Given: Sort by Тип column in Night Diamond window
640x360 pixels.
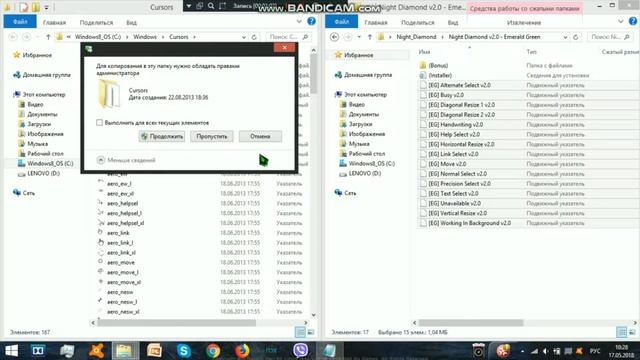Looking at the screenshot, I should (x=531, y=52).
